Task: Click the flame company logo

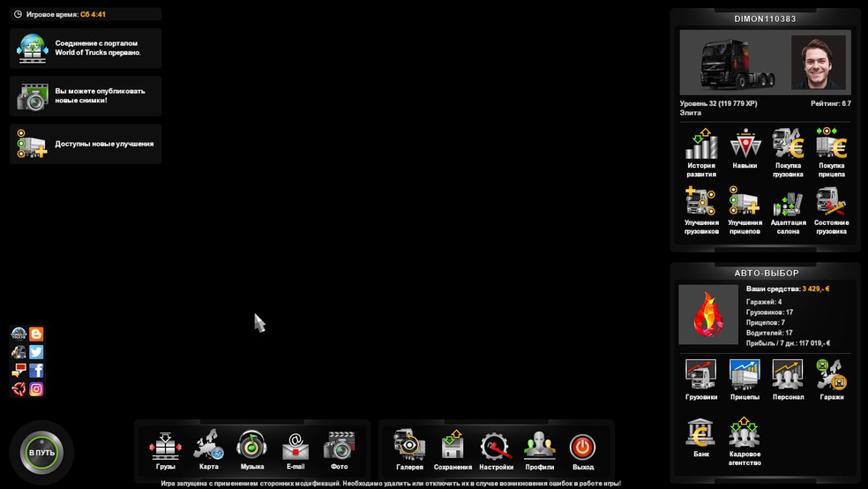Action: pyautogui.click(x=708, y=314)
